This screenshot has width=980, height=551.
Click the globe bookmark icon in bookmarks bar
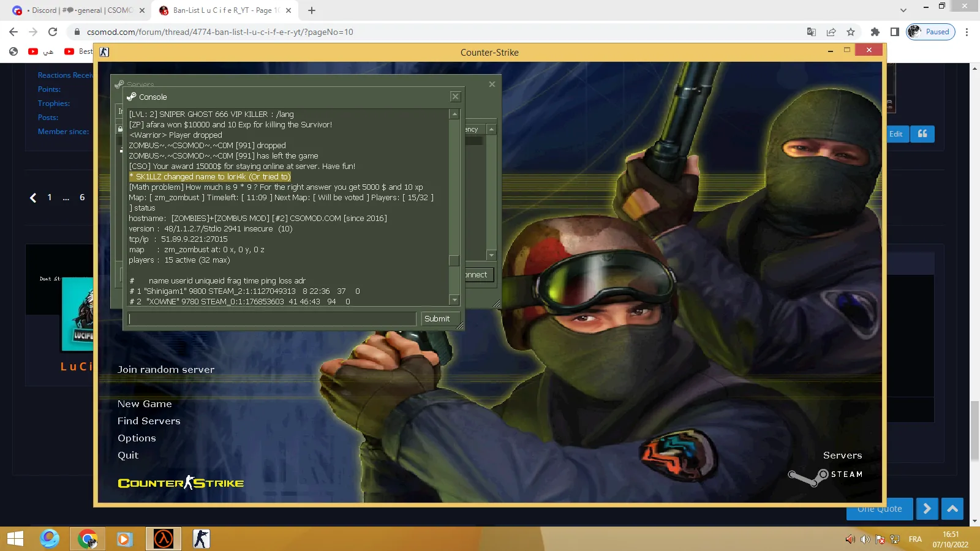pos(13,51)
